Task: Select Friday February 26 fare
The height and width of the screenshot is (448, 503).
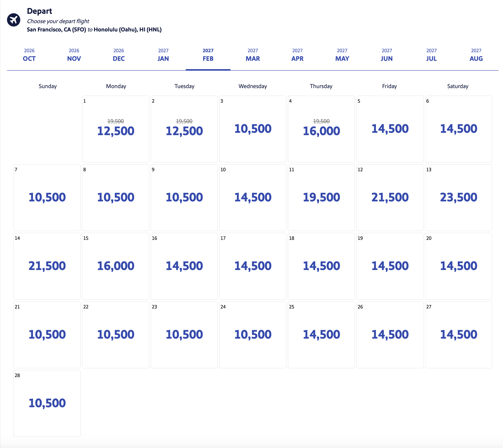Action: click(x=390, y=335)
